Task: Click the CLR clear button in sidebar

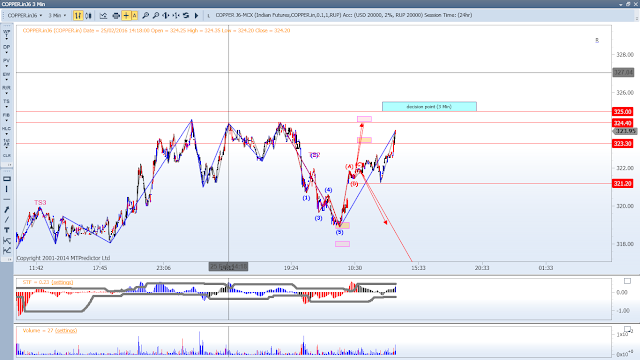Action: click(7, 156)
